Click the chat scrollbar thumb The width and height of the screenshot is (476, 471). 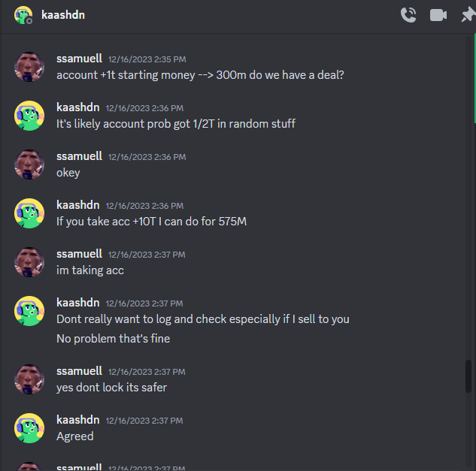(x=468, y=376)
